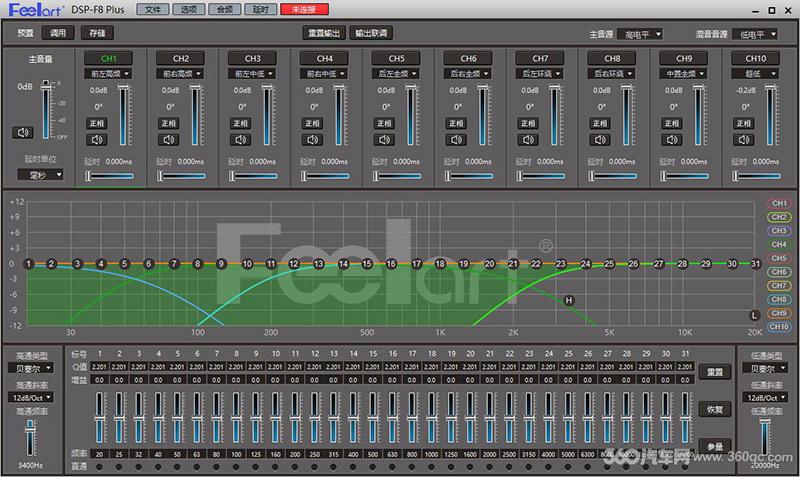
Task: Click gain field of band 12
Action: coord(314,380)
